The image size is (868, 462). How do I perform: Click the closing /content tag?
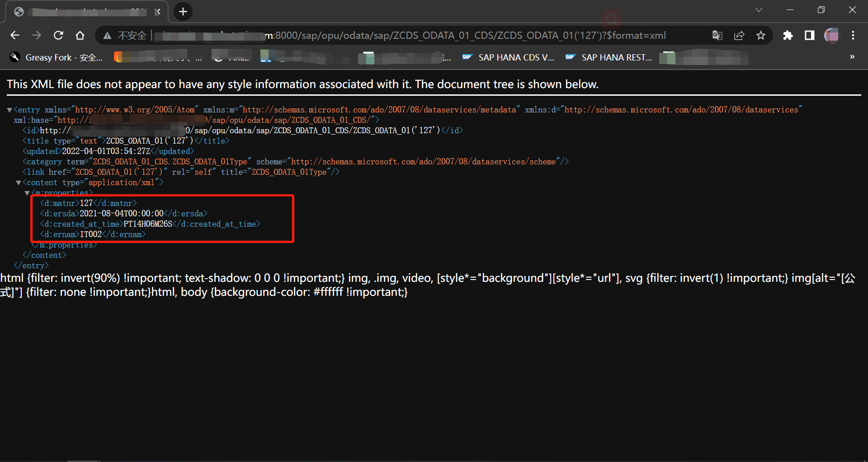[x=44, y=255]
